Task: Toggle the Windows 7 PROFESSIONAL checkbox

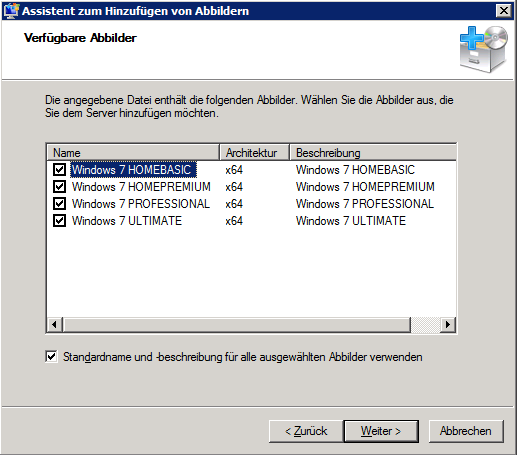Action: point(59,203)
